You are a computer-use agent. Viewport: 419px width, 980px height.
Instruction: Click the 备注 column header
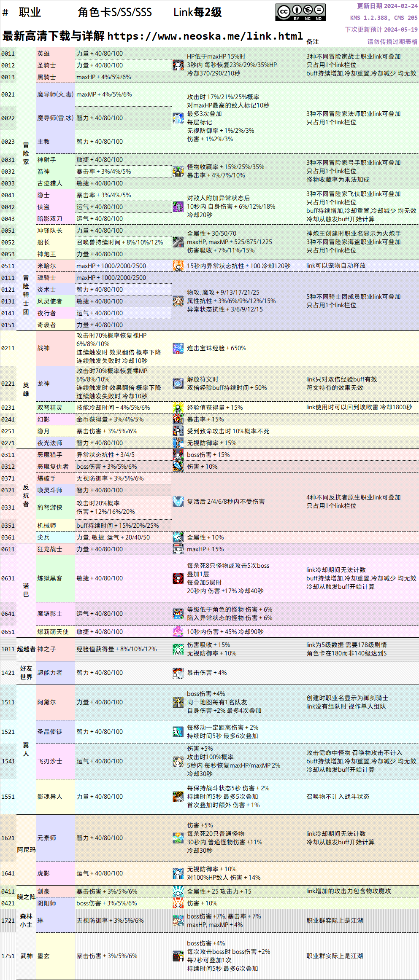coord(313,42)
